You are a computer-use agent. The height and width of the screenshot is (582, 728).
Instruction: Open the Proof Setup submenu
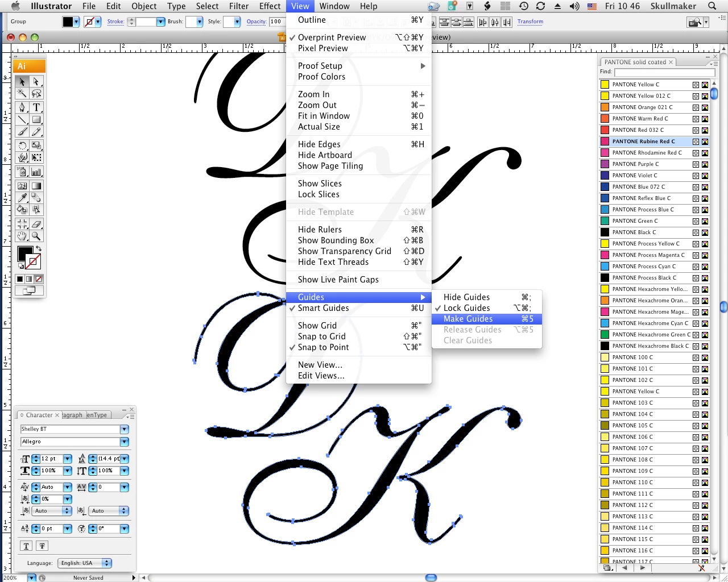(x=358, y=66)
